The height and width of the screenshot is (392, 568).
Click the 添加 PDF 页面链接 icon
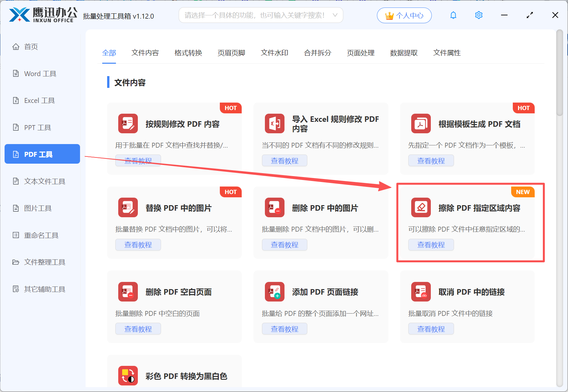(x=275, y=292)
